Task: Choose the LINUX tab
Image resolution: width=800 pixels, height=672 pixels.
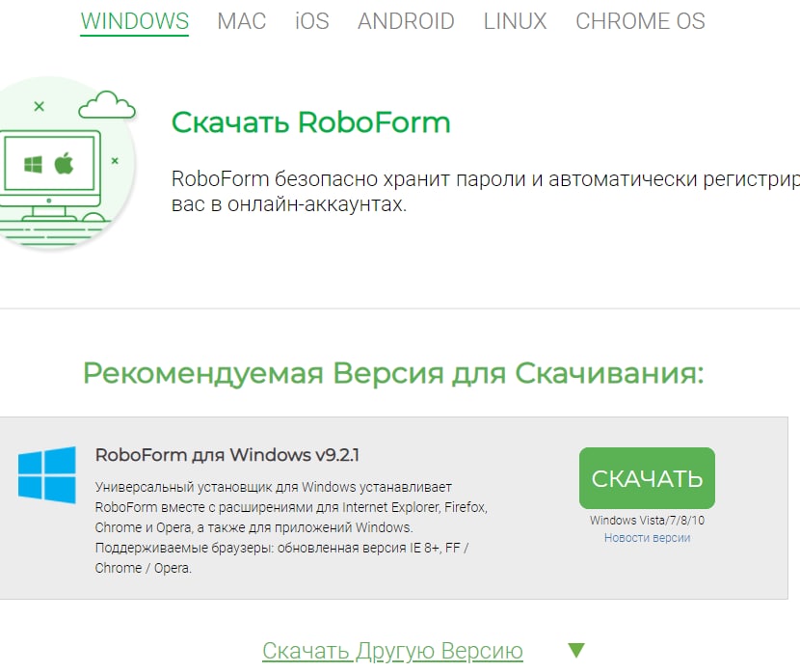Action: (x=515, y=21)
